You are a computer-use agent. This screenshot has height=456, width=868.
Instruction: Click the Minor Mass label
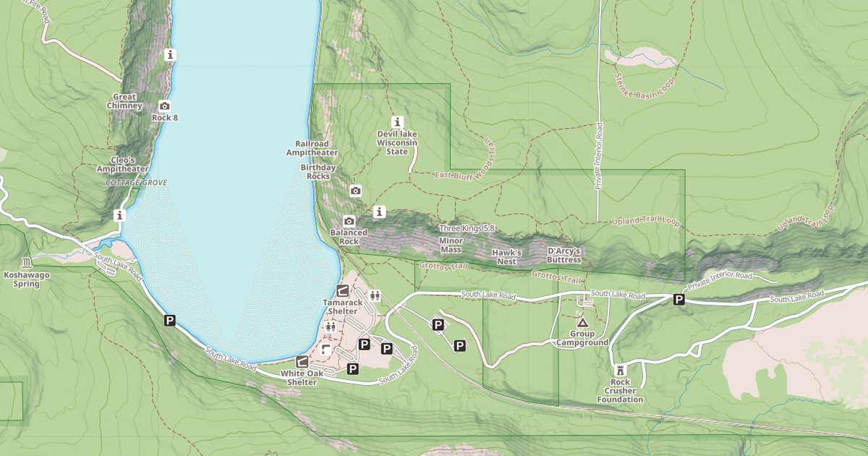point(451,245)
